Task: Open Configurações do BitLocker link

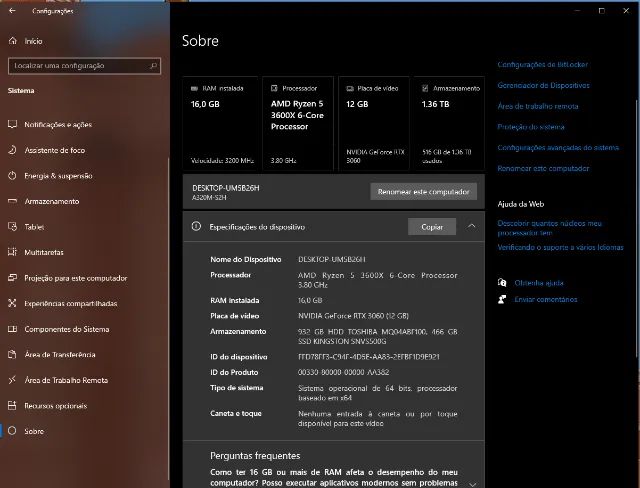Action: (542, 64)
